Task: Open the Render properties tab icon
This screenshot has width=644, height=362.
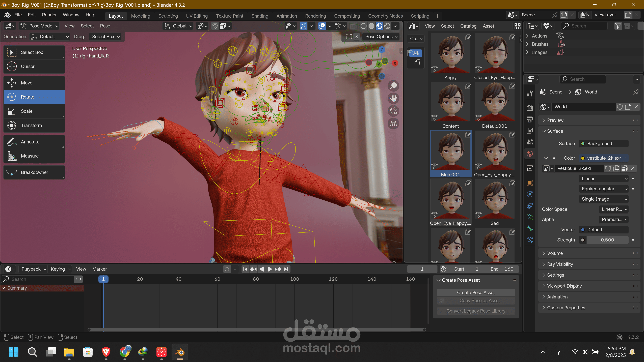Action: click(530, 108)
